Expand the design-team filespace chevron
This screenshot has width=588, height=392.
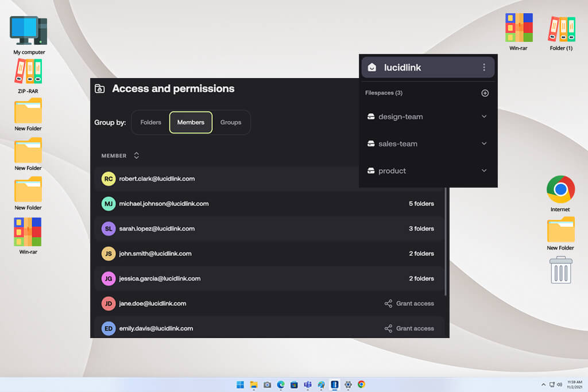[484, 117]
